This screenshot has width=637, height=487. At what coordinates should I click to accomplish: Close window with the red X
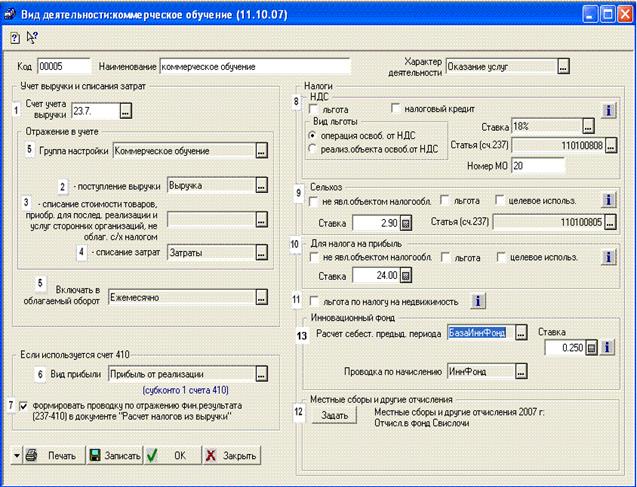pos(626,15)
